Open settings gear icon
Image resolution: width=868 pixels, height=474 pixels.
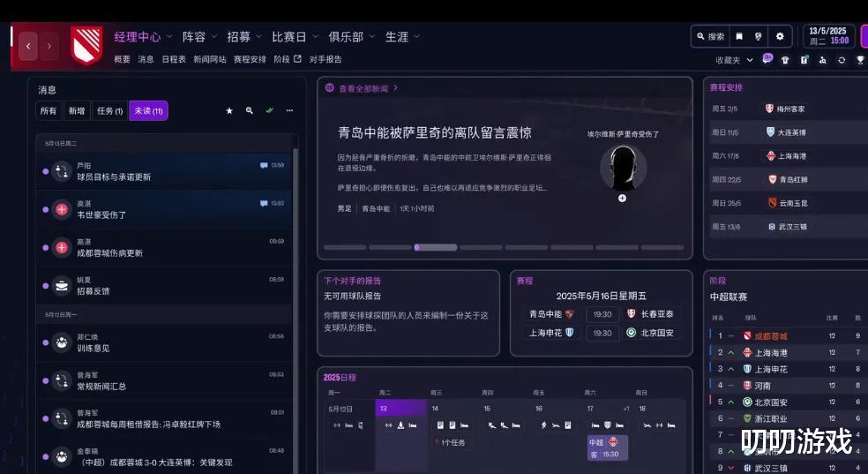click(780, 36)
